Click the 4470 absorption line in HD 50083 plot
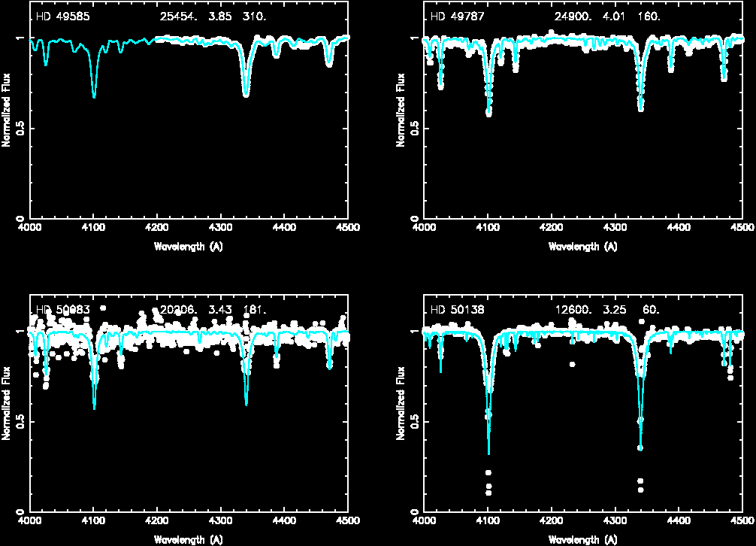 click(329, 365)
